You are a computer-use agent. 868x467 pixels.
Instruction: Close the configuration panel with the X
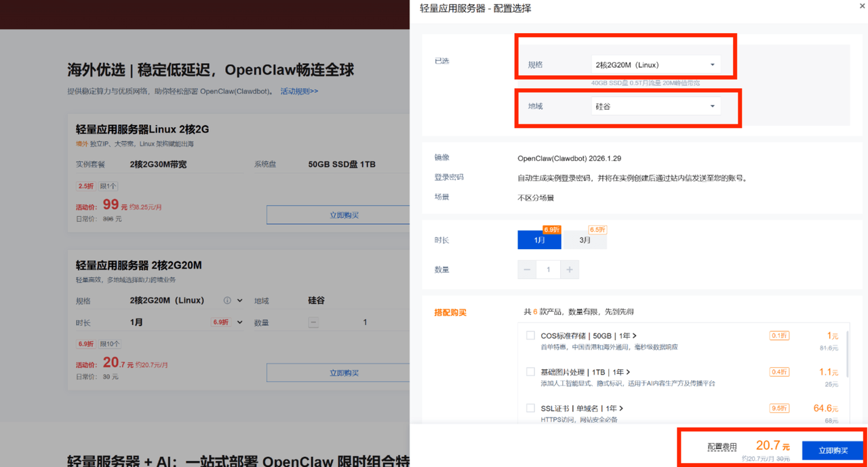click(x=862, y=7)
